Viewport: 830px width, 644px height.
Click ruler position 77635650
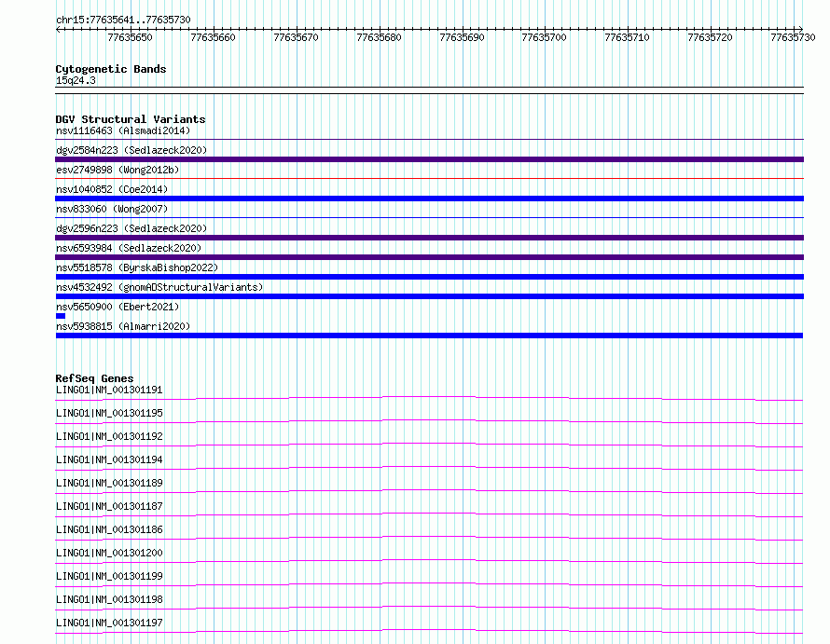coord(130,37)
